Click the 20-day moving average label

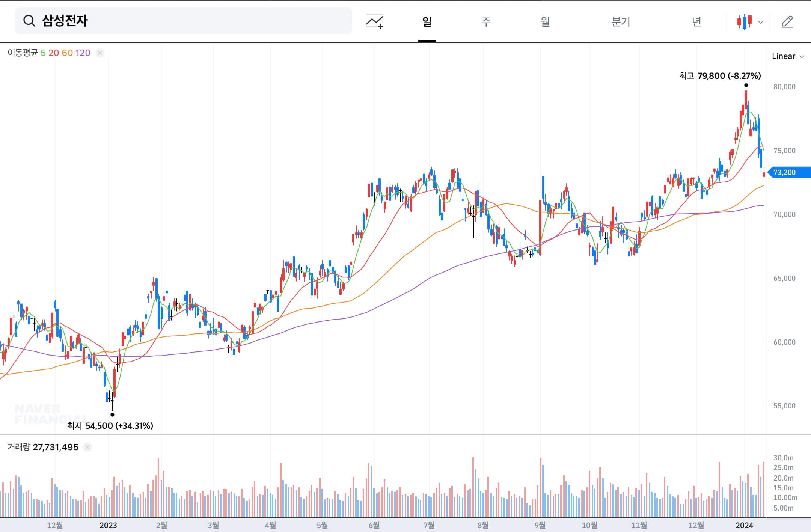53,53
